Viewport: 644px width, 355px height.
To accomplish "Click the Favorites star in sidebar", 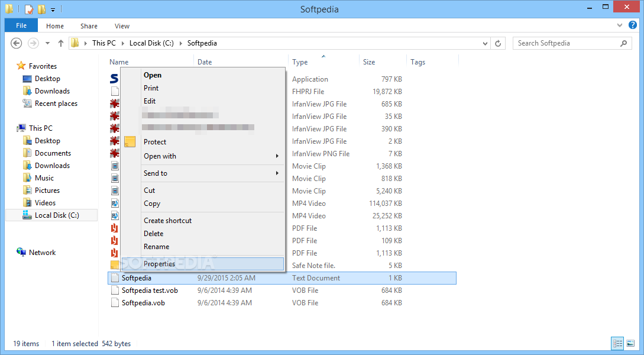I will coord(21,66).
